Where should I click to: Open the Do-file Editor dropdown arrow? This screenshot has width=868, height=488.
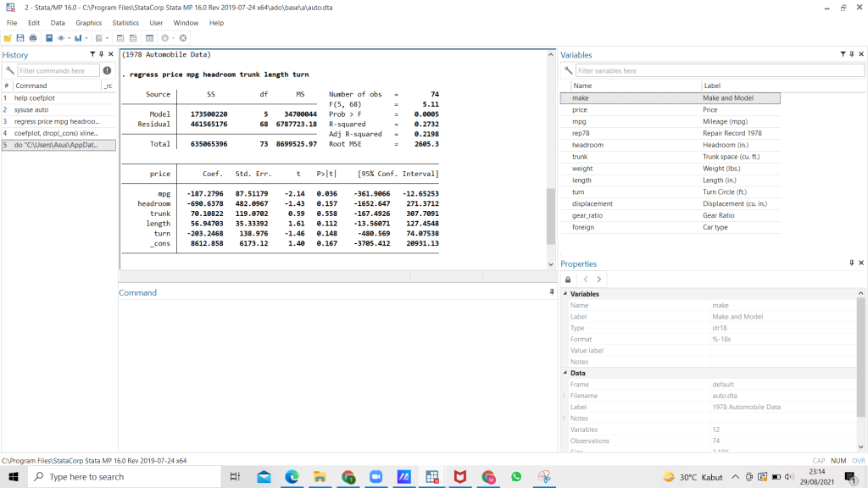(x=107, y=38)
